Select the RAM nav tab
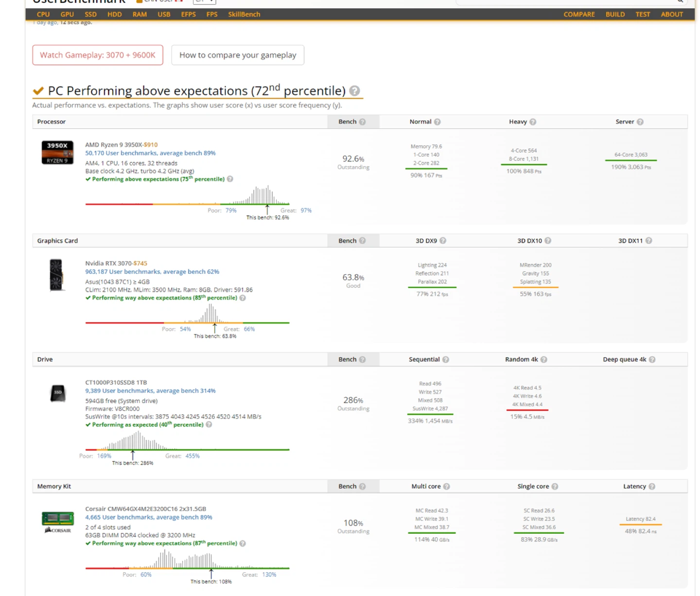Viewport: 700px width, 596px height. coord(140,15)
